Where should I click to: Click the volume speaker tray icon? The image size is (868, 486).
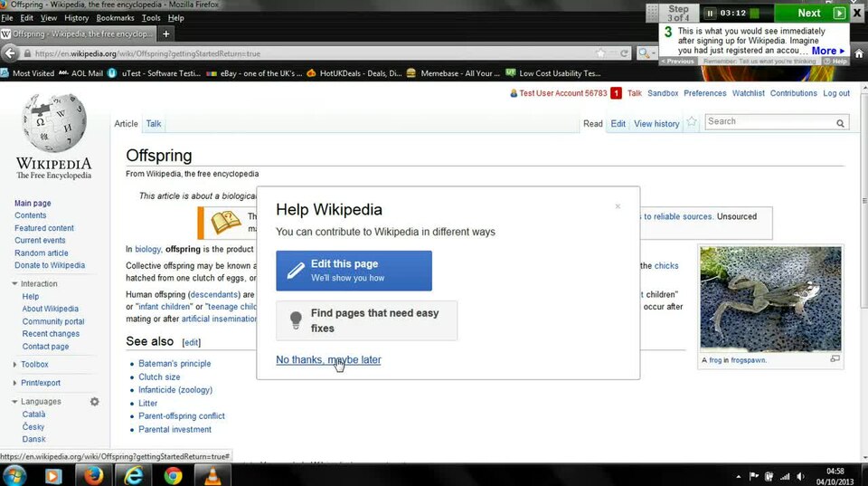coord(800,476)
